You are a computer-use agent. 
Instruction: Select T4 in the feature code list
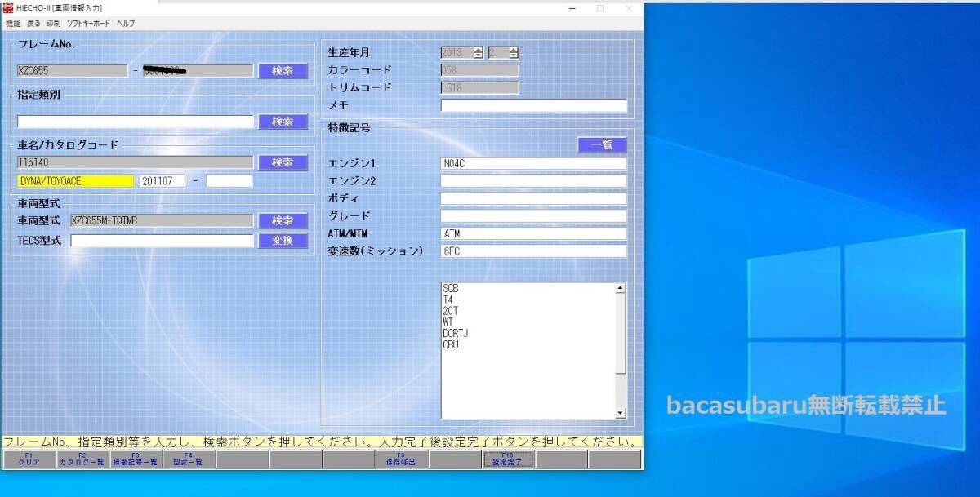(448, 300)
